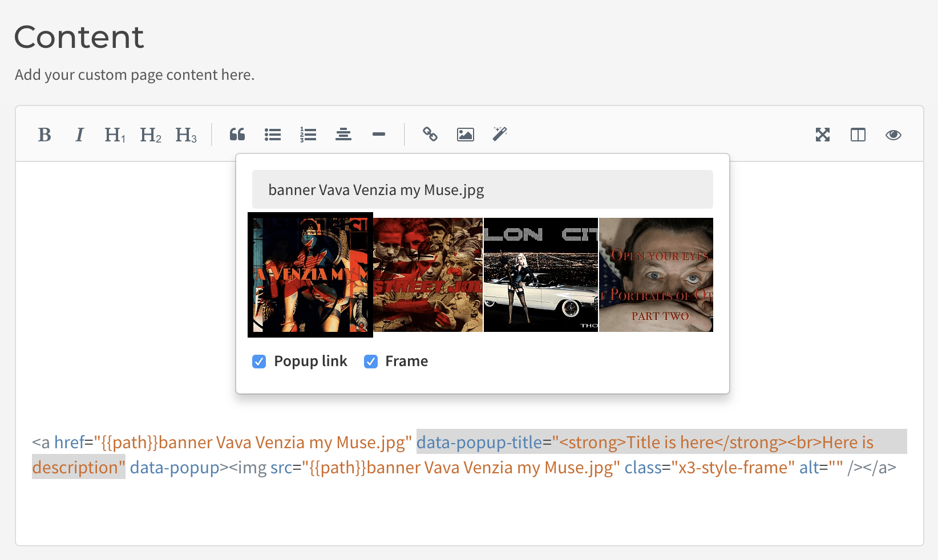Insert a Heading 3
Viewport: 938px width, 560px height.
[x=186, y=135]
